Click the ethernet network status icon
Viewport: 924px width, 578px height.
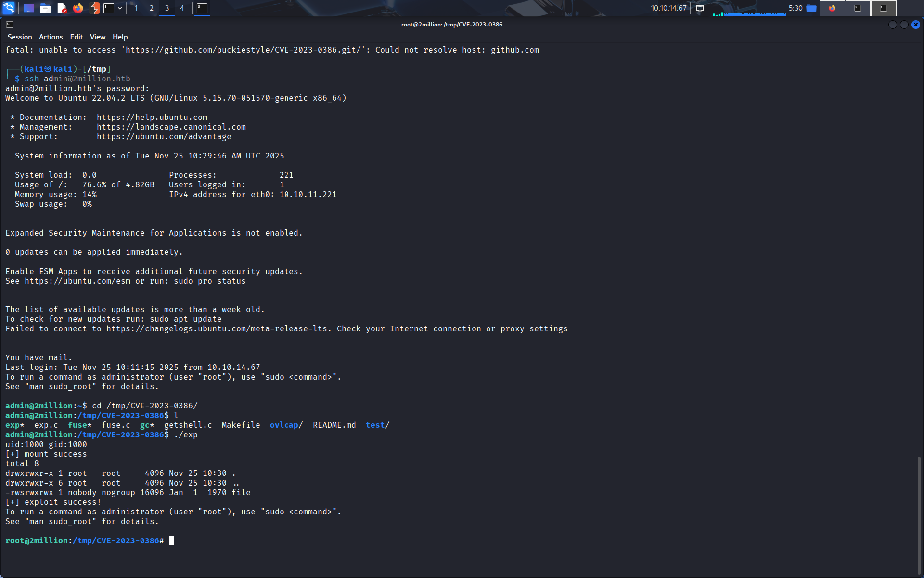[700, 8]
